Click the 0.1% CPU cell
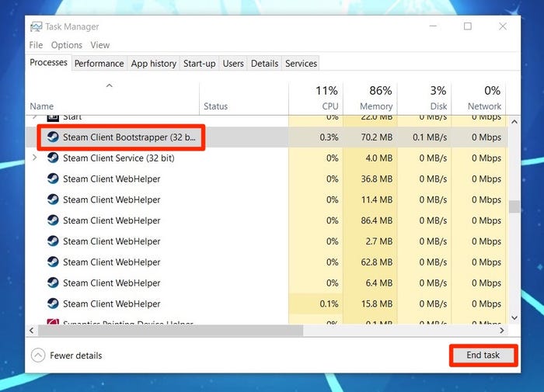 coord(316,304)
